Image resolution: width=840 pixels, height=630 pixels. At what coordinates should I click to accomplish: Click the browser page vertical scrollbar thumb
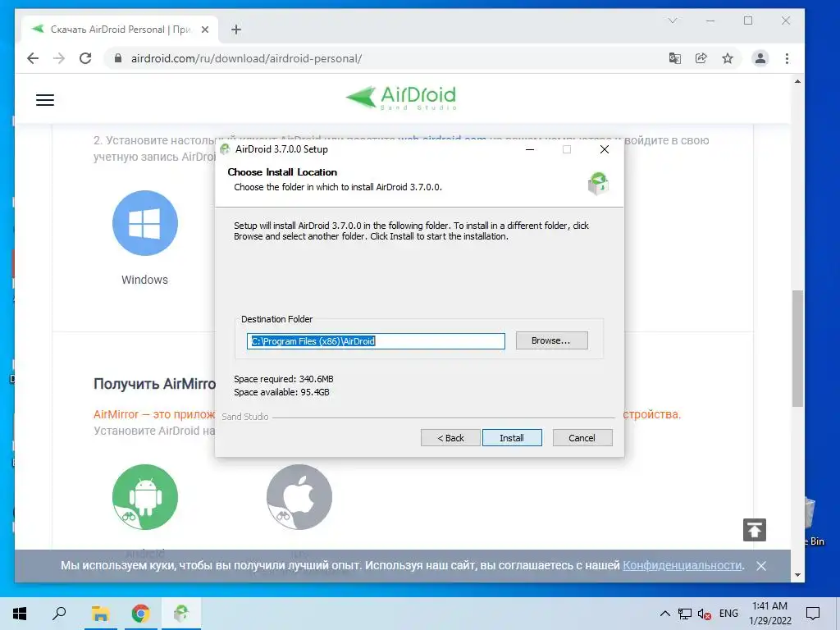(x=797, y=348)
